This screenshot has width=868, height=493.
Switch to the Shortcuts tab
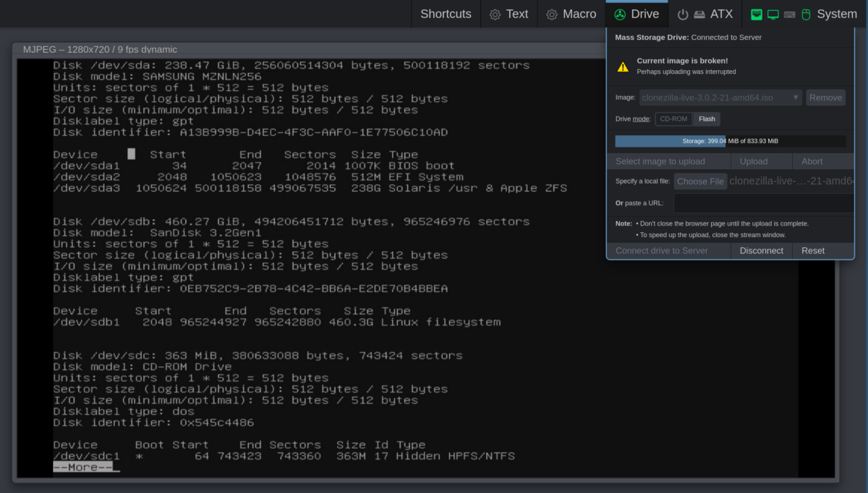[x=445, y=14]
